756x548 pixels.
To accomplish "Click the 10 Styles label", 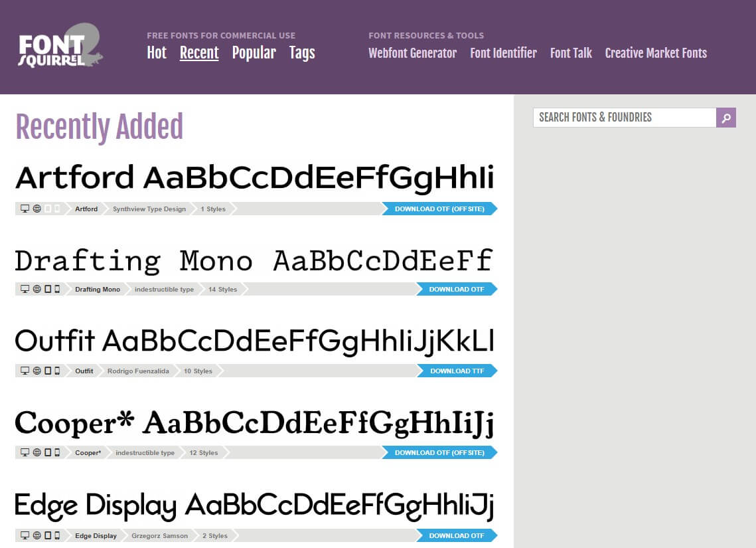I will [x=198, y=371].
